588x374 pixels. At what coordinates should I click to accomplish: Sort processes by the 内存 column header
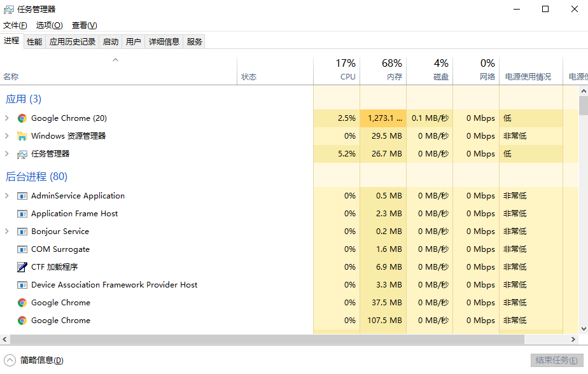[x=383, y=71]
